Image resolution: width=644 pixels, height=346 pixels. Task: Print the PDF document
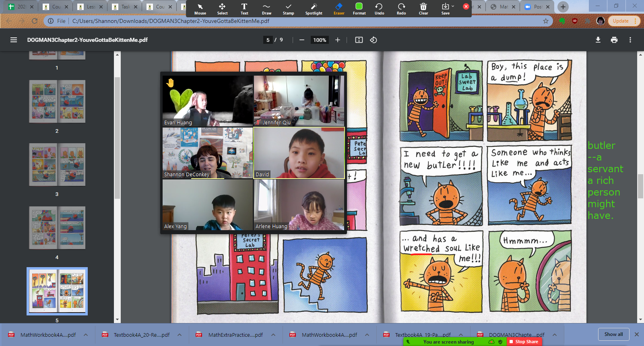coord(614,40)
